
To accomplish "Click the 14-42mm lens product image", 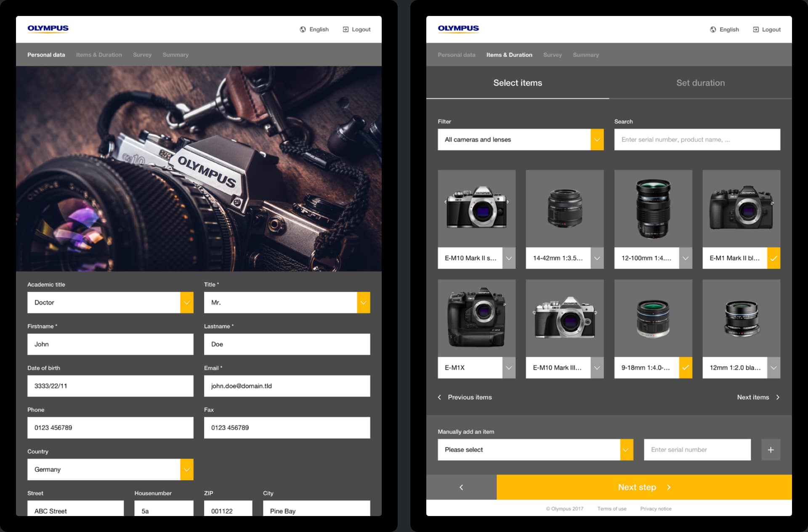I will [565, 209].
